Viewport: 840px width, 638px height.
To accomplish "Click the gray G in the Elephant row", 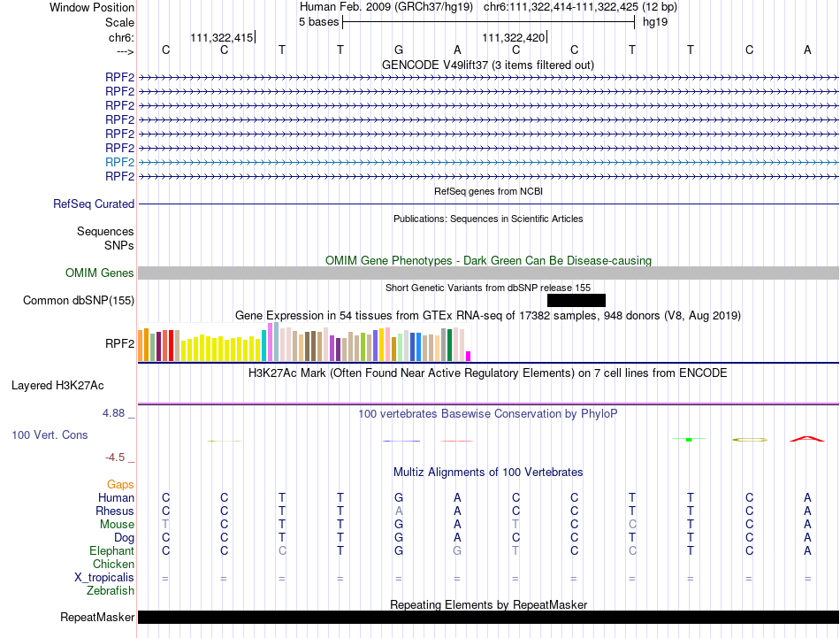I will (x=457, y=550).
